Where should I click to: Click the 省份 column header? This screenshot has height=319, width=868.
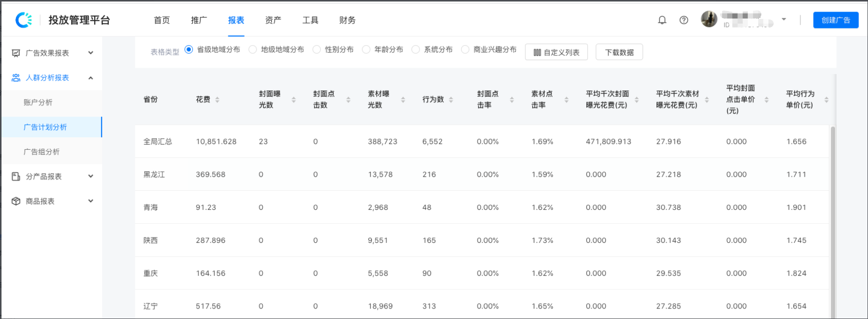coord(150,99)
